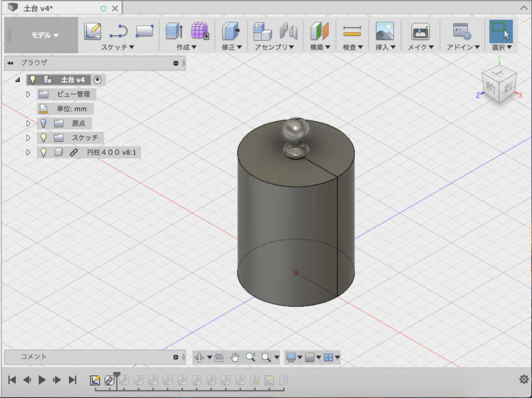Expand the ビュー管理 tree node
532x398 pixels.
[x=29, y=94]
